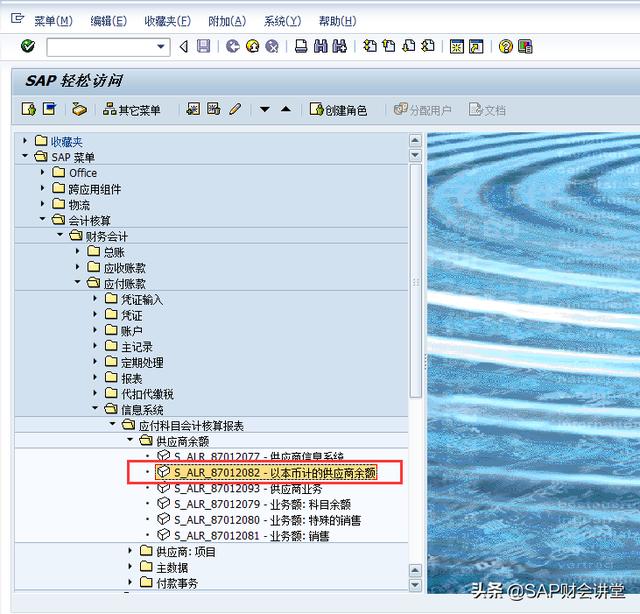The image size is (640, 614).
Task: Click the yellow Help question mark icon
Action: tap(505, 47)
